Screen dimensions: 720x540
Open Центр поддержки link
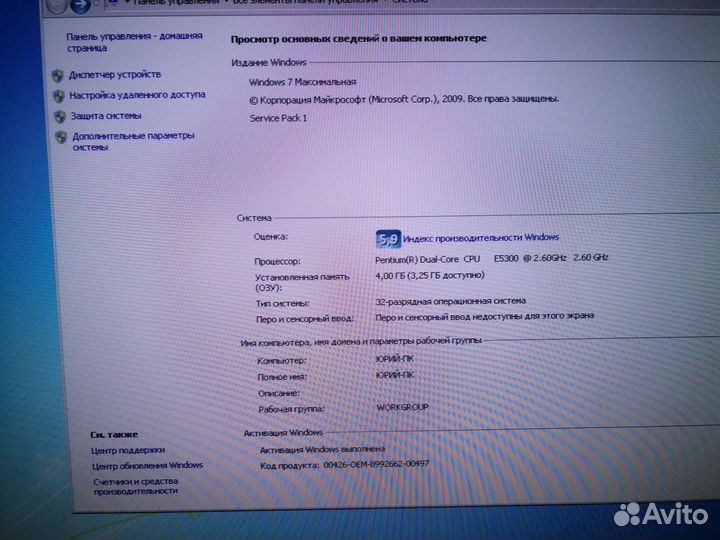tap(128, 450)
